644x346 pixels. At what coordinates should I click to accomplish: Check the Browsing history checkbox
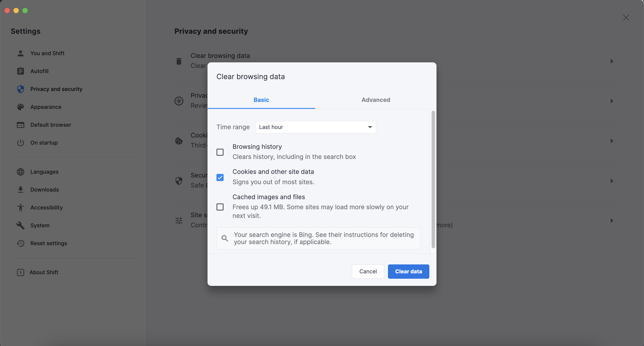coord(220,152)
